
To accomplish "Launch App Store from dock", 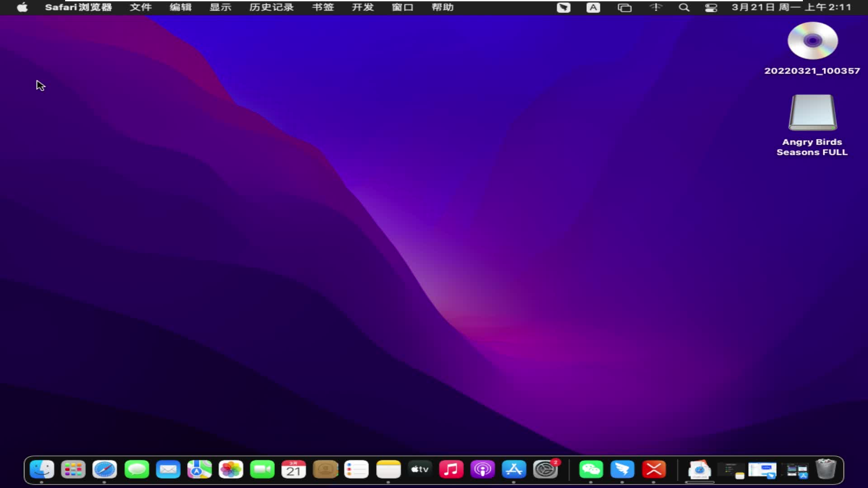I will pos(514,470).
